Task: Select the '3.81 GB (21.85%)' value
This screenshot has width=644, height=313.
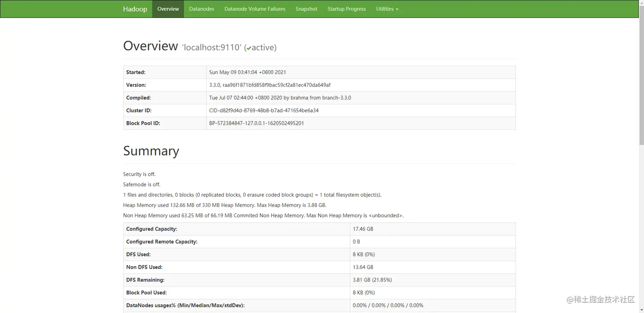Action: click(x=372, y=280)
